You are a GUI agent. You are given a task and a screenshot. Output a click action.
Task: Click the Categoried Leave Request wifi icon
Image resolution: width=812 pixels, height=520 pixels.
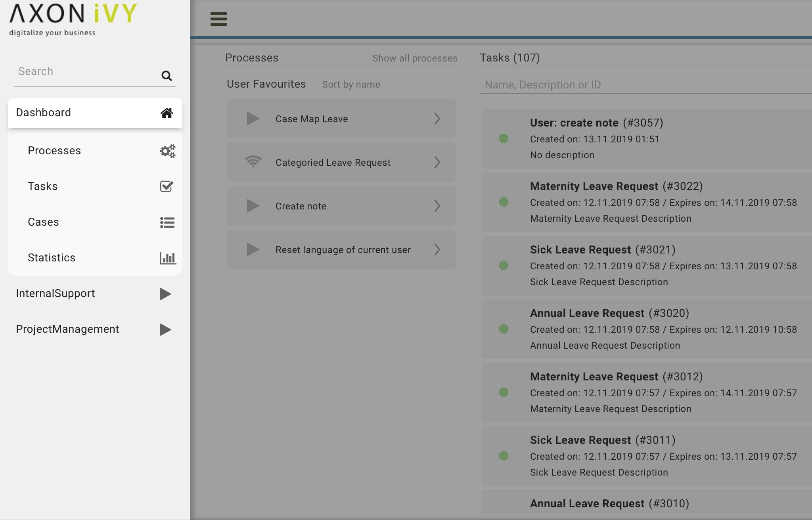pyautogui.click(x=253, y=162)
